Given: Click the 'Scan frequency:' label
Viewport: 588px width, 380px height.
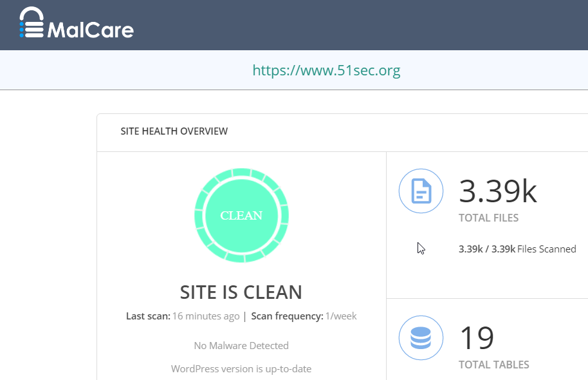Looking at the screenshot, I should pos(287,316).
